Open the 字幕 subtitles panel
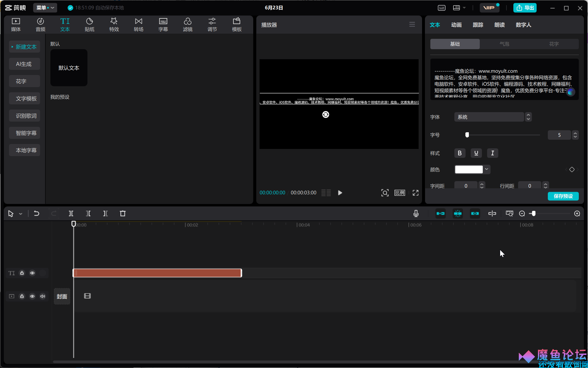Viewport: 588px width, 368px height. pyautogui.click(x=163, y=25)
